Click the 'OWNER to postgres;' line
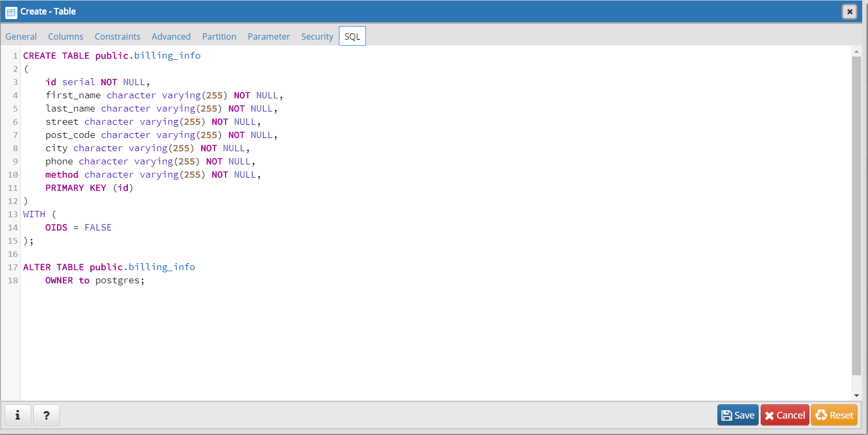 (95, 280)
